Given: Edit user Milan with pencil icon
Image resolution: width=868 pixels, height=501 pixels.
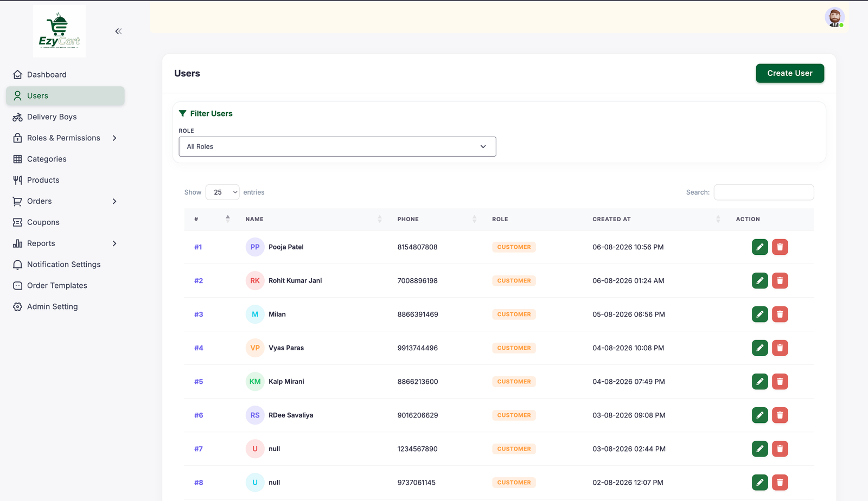Looking at the screenshot, I should [x=759, y=314].
